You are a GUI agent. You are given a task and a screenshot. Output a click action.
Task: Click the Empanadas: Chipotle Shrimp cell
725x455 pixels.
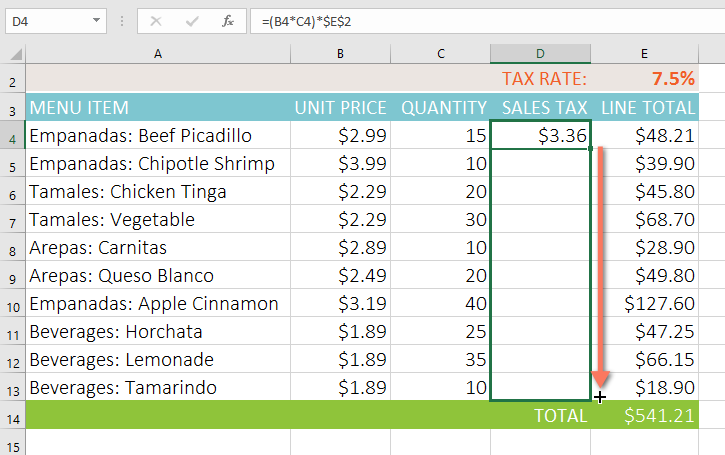click(x=157, y=163)
